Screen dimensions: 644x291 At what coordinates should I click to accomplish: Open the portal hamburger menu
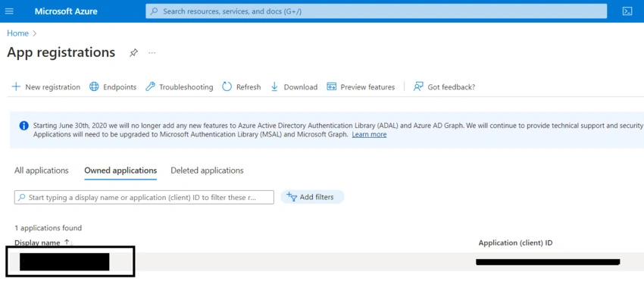coord(9,11)
